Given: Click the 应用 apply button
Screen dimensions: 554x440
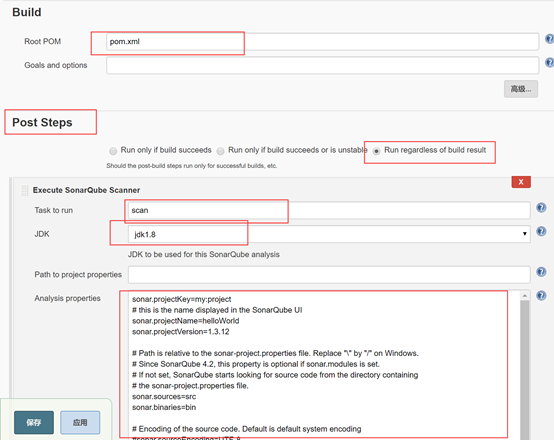Looking at the screenshot, I should (80, 422).
